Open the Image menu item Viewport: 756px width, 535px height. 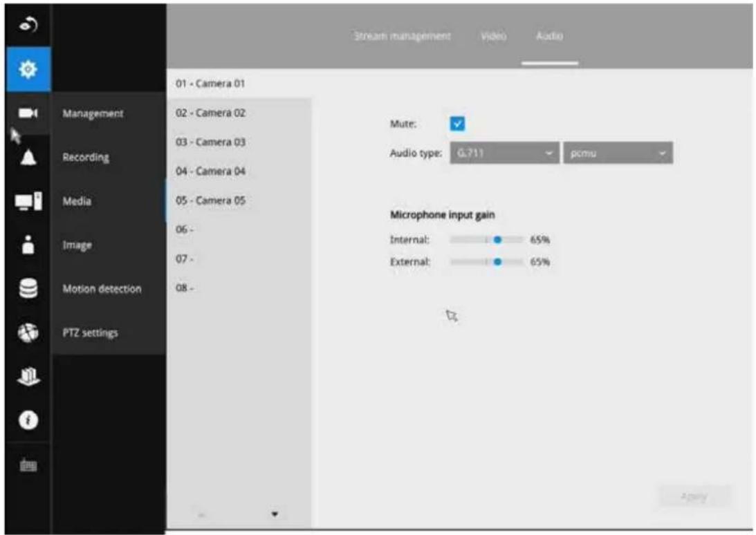[x=77, y=245]
